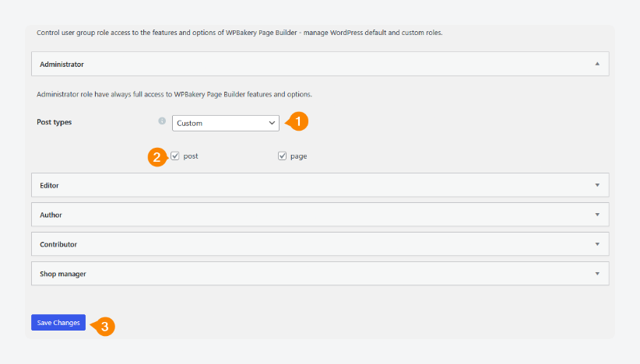The width and height of the screenshot is (640, 364).
Task: Expand the Editor role section
Action: coord(321,185)
